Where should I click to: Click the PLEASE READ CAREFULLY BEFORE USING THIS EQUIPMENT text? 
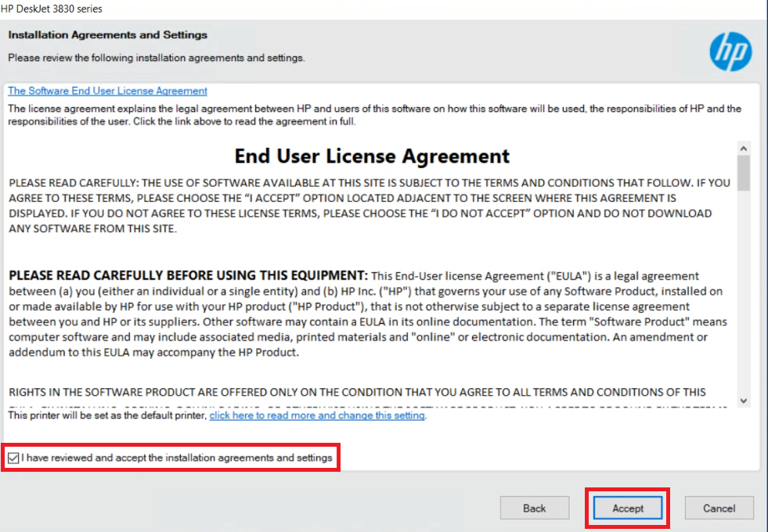pyautogui.click(x=188, y=275)
